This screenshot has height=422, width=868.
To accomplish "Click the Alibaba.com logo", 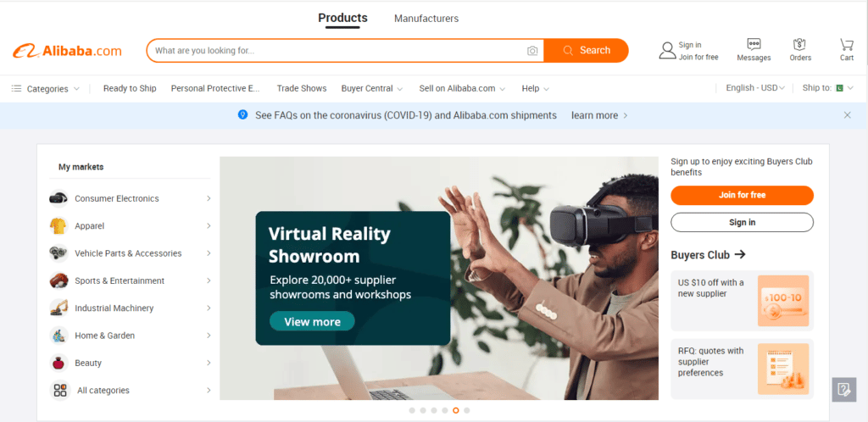I will pos(67,51).
